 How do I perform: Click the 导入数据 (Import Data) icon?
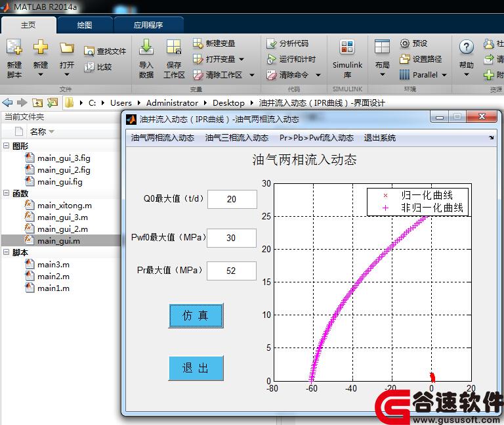tap(146, 47)
